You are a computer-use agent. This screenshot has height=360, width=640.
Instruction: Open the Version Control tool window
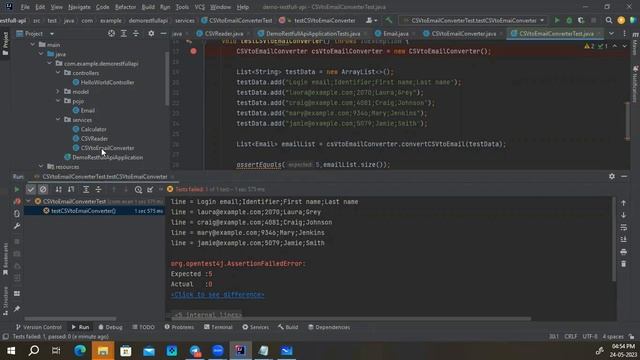coord(38,327)
